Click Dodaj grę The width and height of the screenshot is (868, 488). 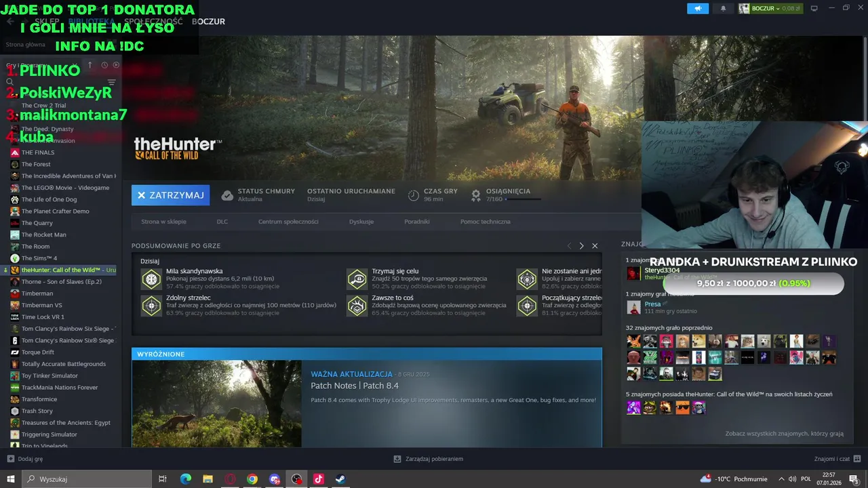point(25,459)
